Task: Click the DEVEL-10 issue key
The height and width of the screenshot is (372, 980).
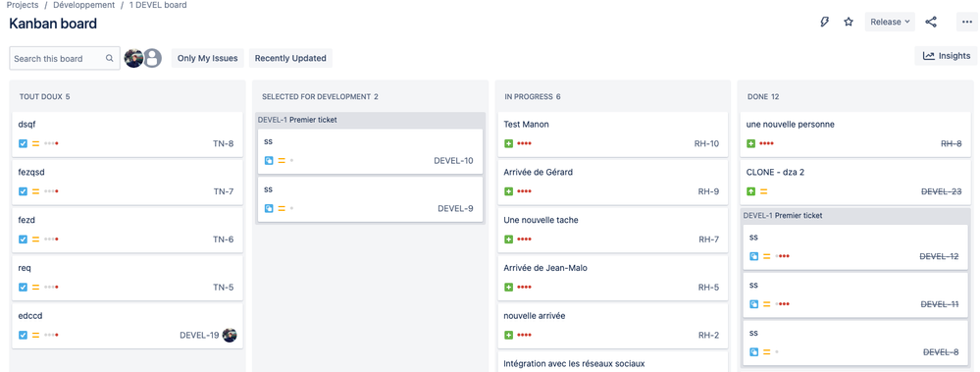Action: [x=454, y=161]
